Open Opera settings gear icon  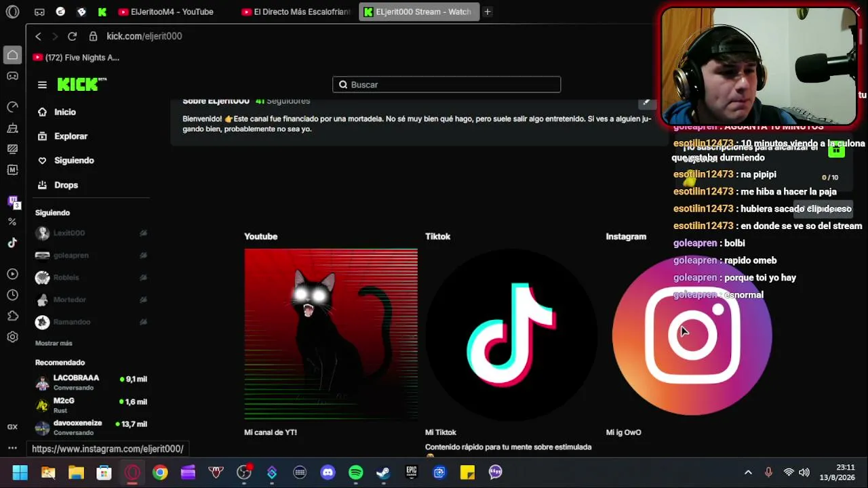(x=12, y=337)
